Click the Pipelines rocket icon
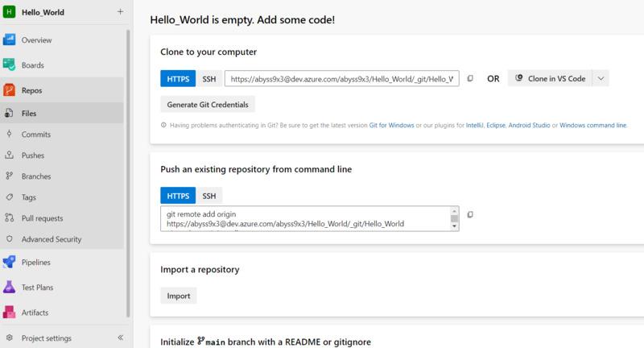 [9, 262]
